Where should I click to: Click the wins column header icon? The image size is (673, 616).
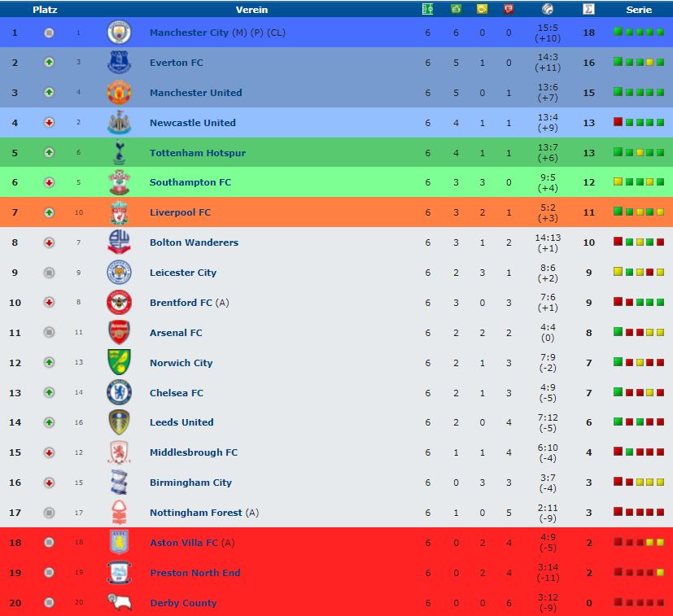pyautogui.click(x=456, y=9)
